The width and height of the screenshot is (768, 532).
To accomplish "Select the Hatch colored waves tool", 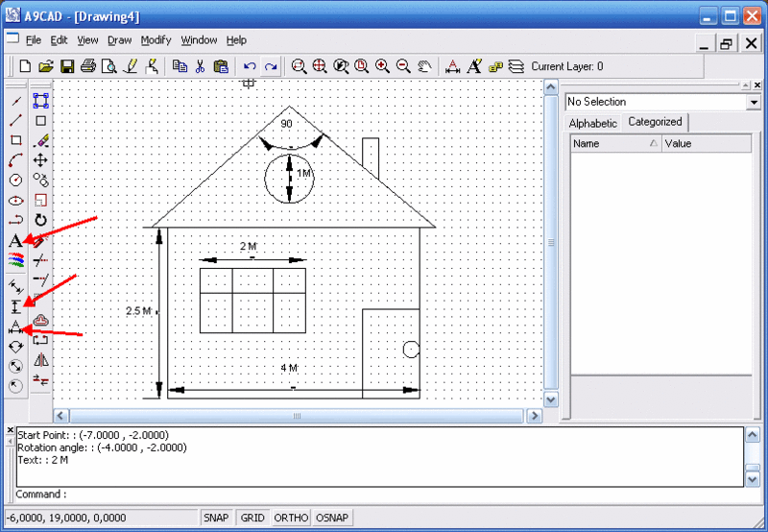I will pyautogui.click(x=15, y=259).
